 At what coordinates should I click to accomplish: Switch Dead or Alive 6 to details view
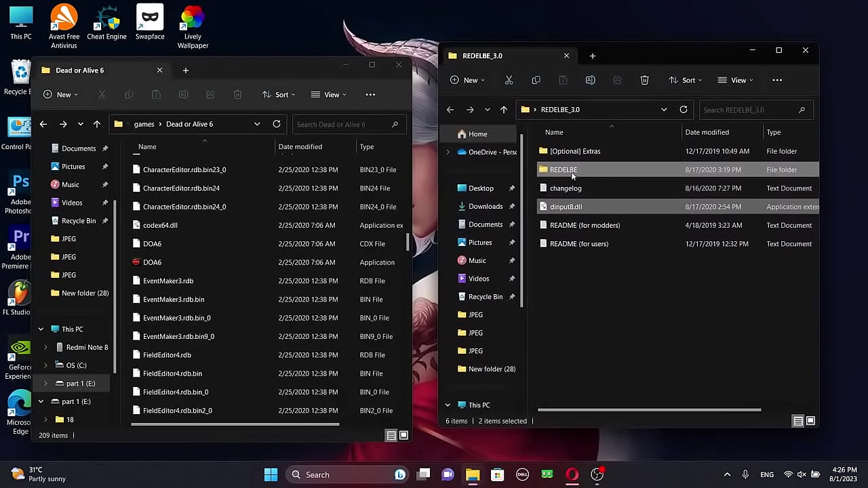click(391, 435)
